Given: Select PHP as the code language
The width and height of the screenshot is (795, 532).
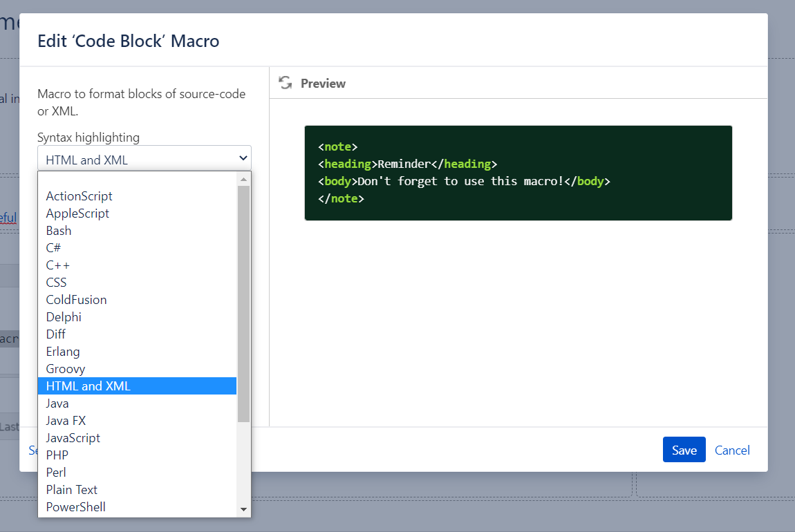Looking at the screenshot, I should [57, 455].
